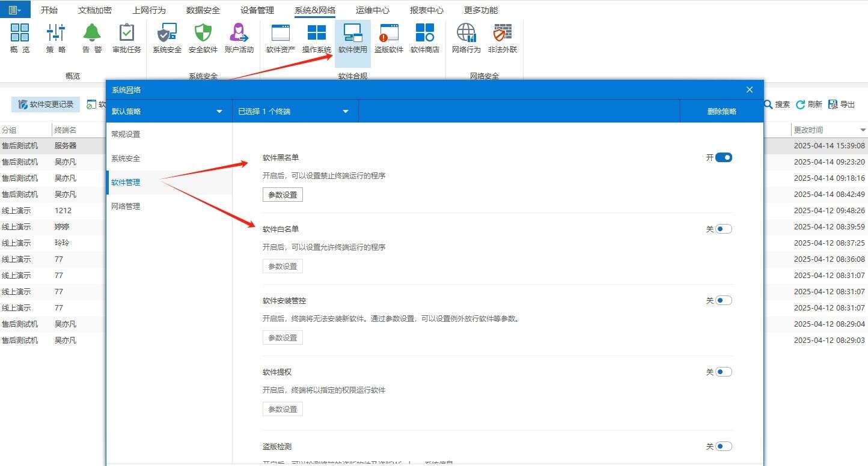Click the 刷新 (Refresh) icon
Viewport: 868px width, 466px height.
pyautogui.click(x=801, y=103)
